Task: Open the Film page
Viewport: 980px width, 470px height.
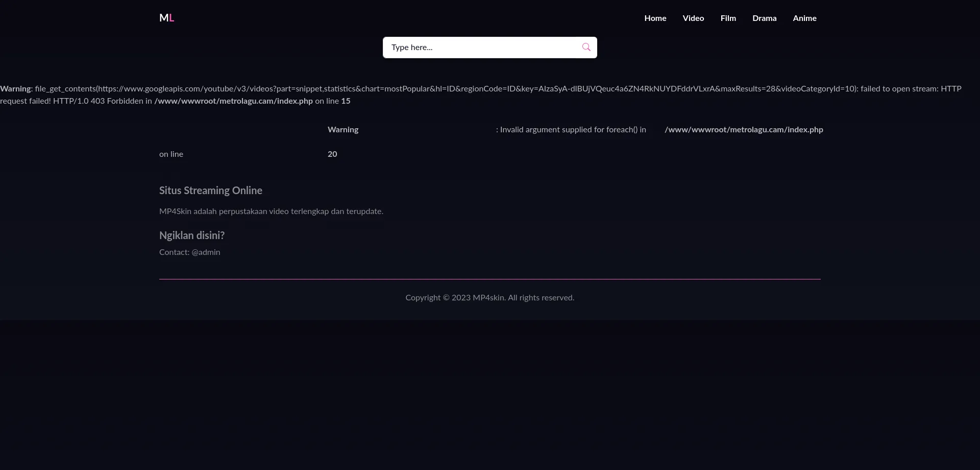Action: 728,18
